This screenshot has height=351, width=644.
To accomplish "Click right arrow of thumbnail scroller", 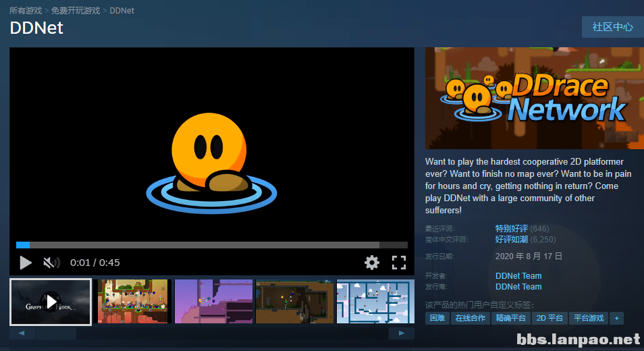I will point(401,333).
